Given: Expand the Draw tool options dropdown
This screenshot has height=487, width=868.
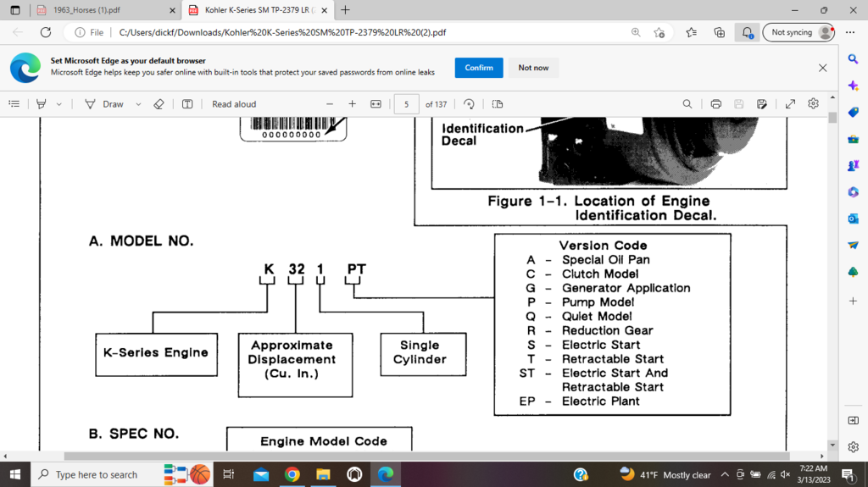Looking at the screenshot, I should click(x=138, y=104).
